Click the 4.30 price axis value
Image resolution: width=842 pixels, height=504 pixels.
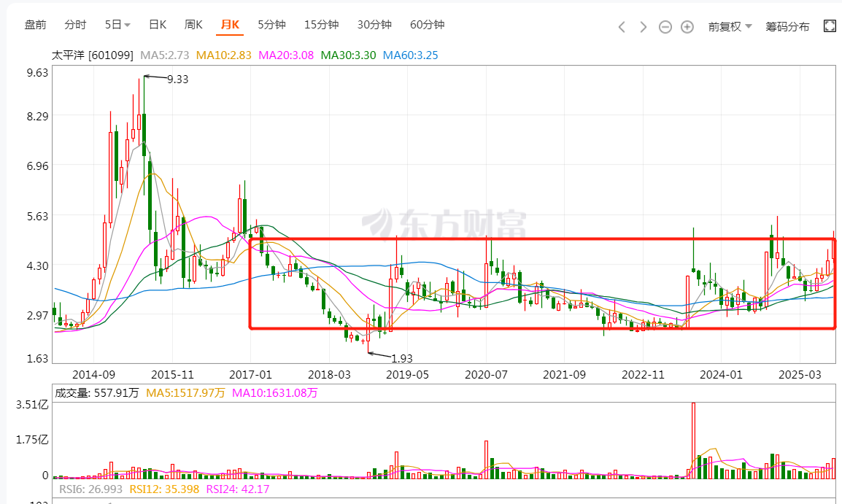pyautogui.click(x=38, y=265)
